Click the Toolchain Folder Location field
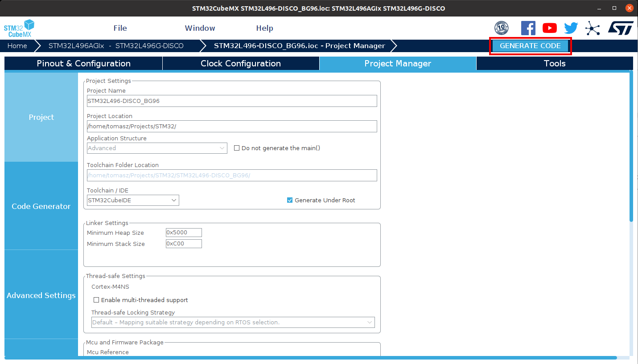The image size is (638, 364). (x=232, y=175)
